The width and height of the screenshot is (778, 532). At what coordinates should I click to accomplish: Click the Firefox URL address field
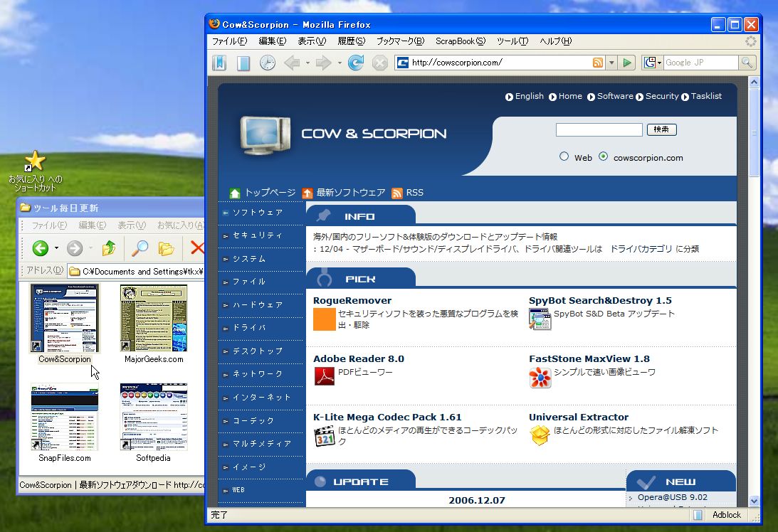501,63
